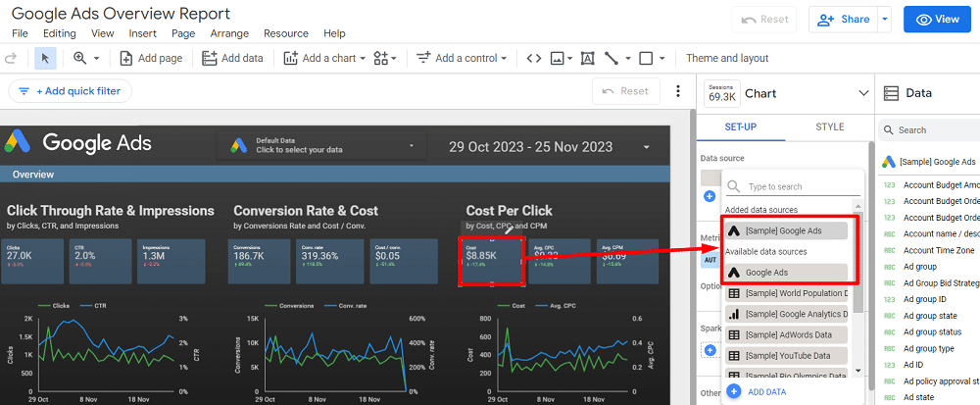Click the Type to search field

791,186
